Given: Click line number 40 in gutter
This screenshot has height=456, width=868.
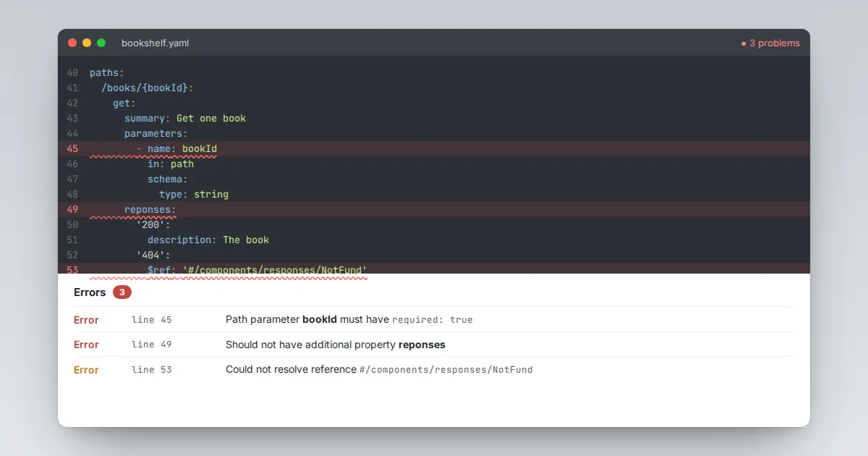Looking at the screenshot, I should click(x=72, y=73).
